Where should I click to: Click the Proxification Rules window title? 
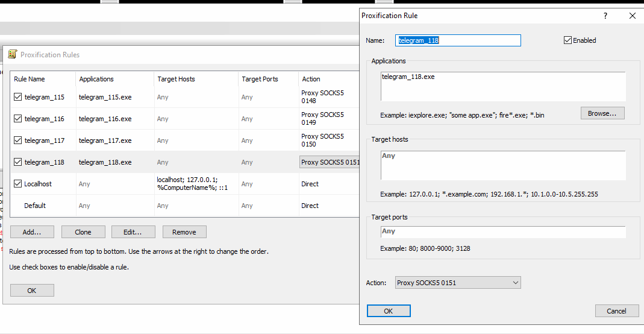50,55
